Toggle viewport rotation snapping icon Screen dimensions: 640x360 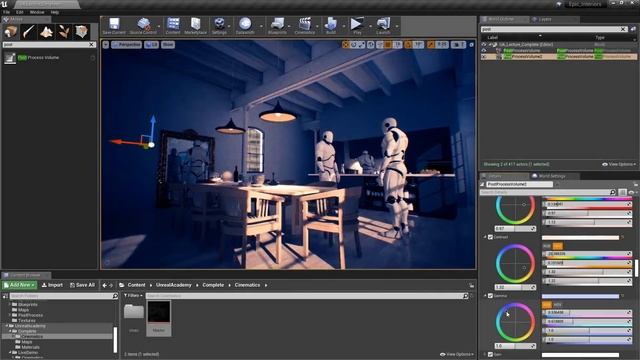[408, 44]
